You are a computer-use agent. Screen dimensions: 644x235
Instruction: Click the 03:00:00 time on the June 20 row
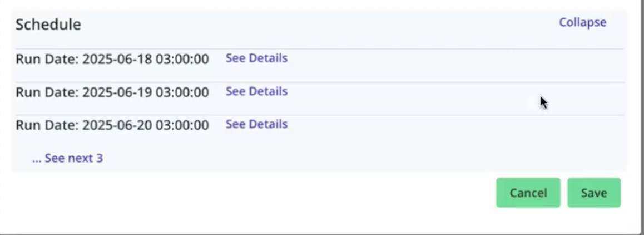coord(182,125)
